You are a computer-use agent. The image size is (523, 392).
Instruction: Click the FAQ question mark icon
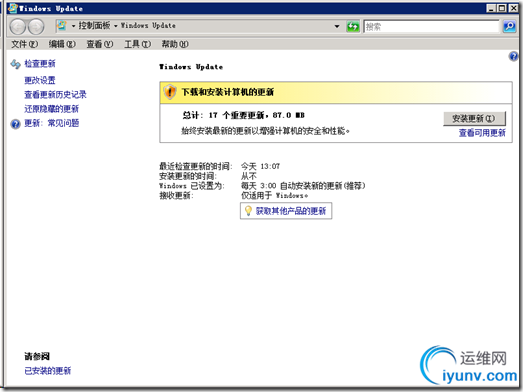[15, 124]
